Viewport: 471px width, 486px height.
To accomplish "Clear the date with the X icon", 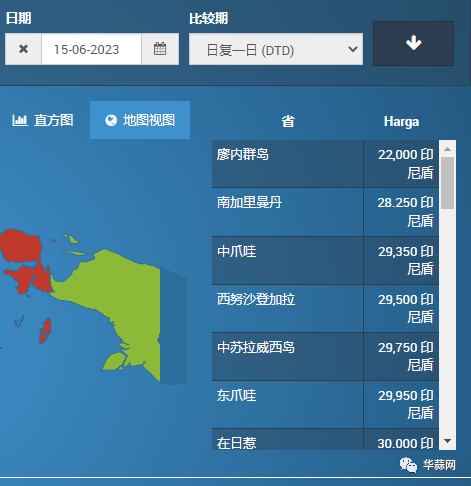I will 23,49.
